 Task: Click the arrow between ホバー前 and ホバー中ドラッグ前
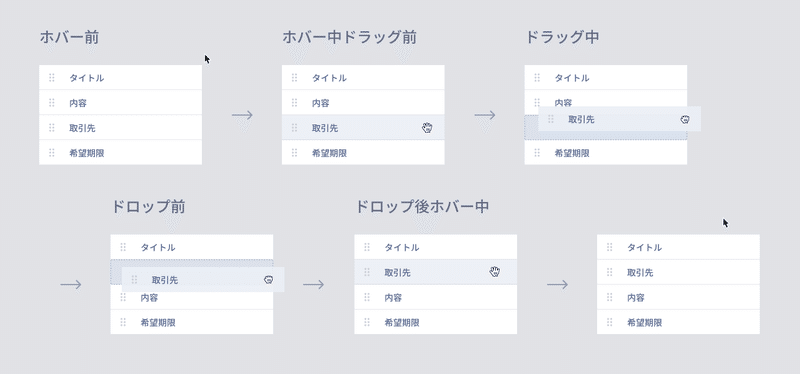click(242, 115)
